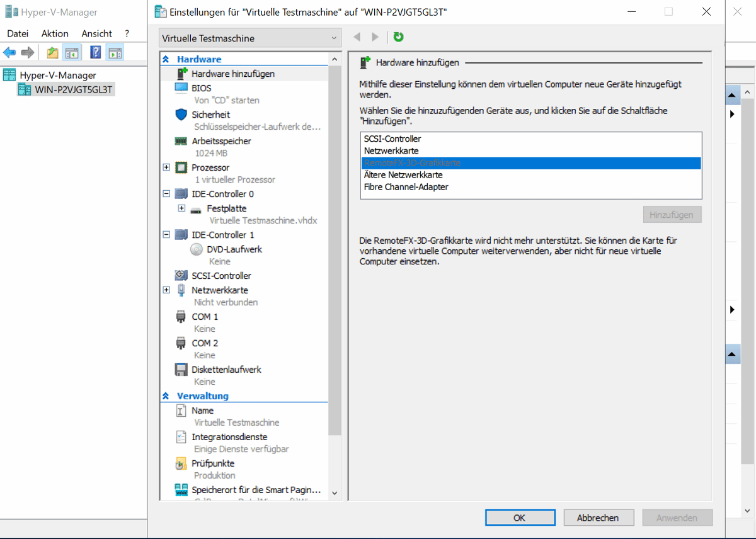
Task: Click the green refresh icon in the settings toolbar
Action: [x=398, y=37]
